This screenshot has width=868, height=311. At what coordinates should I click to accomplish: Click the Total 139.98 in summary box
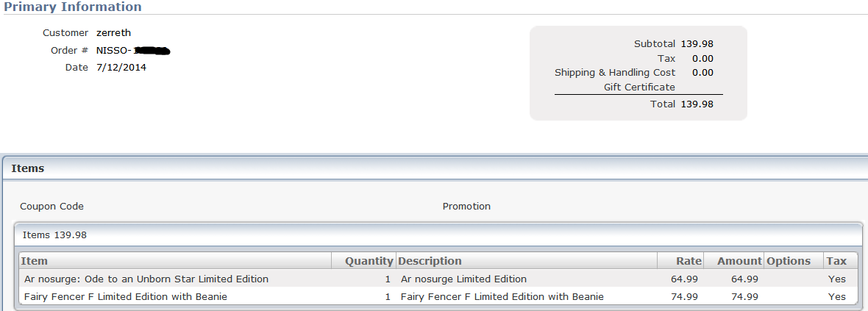(682, 104)
